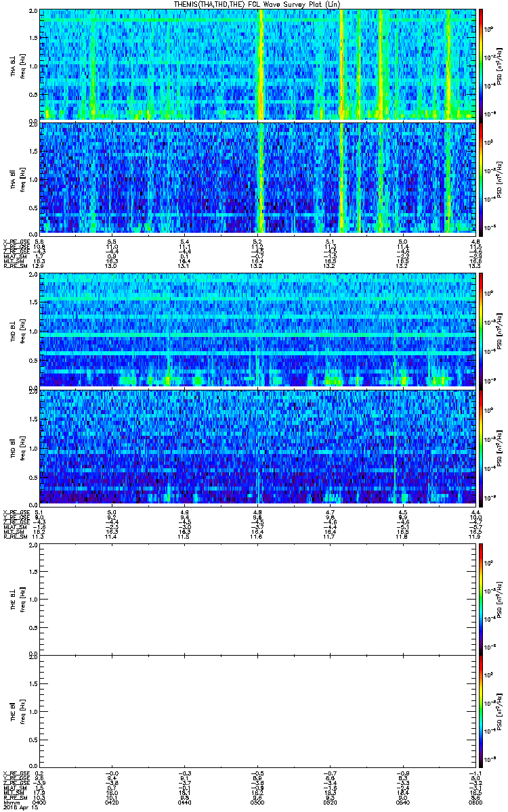Click R_RE_SM row label under THA panels
508x812 pixels.
coord(15,266)
